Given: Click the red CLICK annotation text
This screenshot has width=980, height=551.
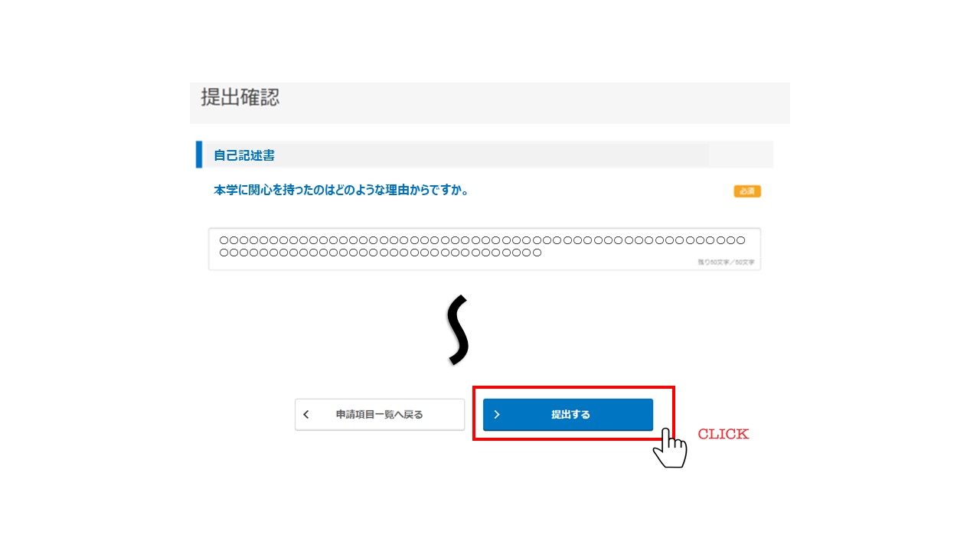Looking at the screenshot, I should click(x=723, y=434).
